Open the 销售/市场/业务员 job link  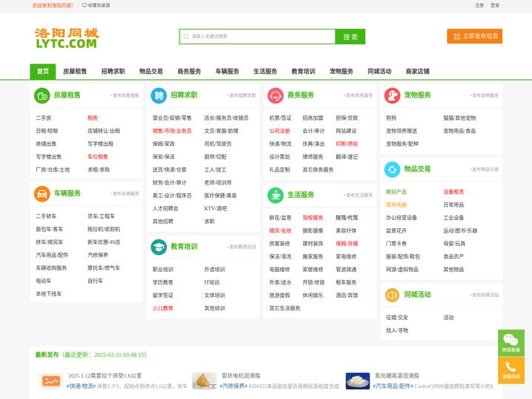point(172,131)
